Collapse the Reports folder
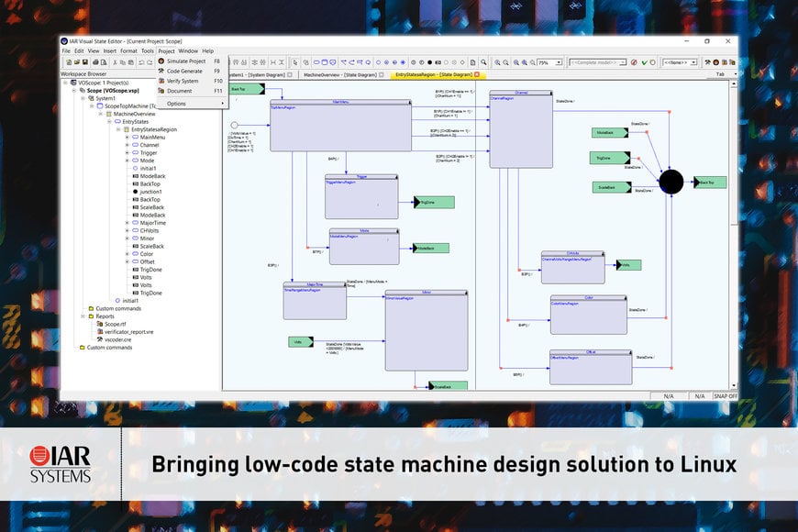Image resolution: width=798 pixels, height=532 pixels. coord(83,316)
